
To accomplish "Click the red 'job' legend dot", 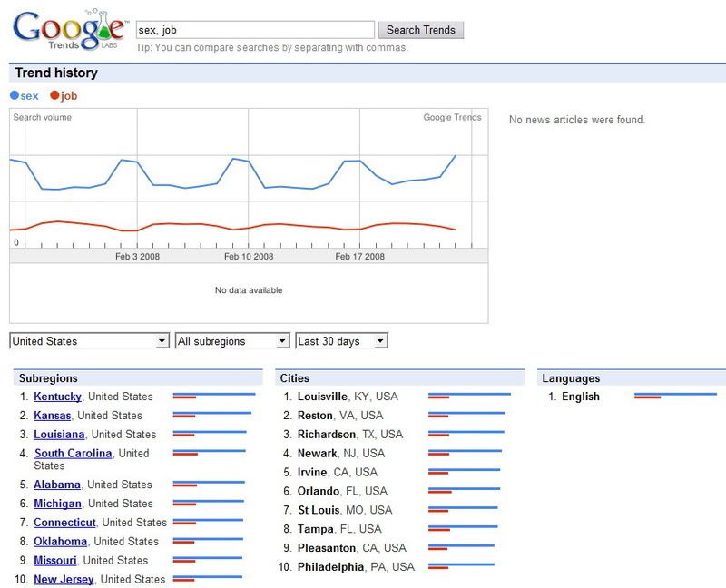I will [54, 95].
